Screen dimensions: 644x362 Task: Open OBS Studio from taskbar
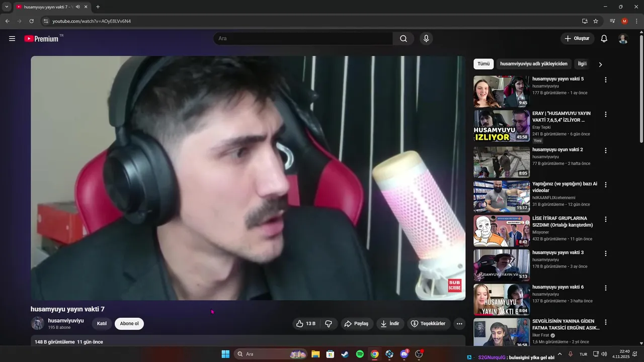[419, 354]
